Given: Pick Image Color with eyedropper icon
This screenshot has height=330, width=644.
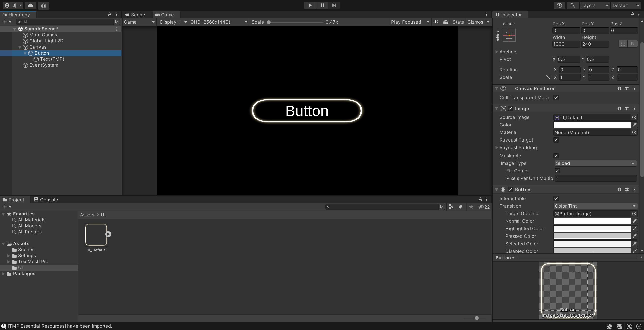Looking at the screenshot, I should [634, 125].
